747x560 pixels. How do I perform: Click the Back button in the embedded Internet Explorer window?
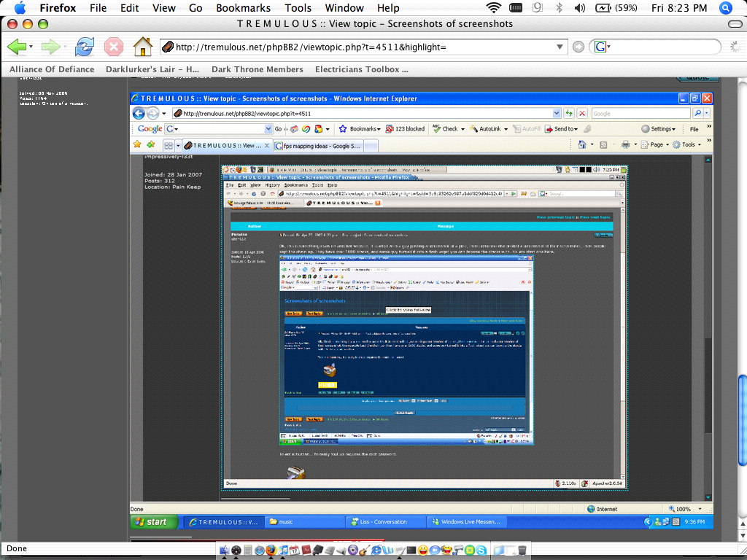click(139, 113)
